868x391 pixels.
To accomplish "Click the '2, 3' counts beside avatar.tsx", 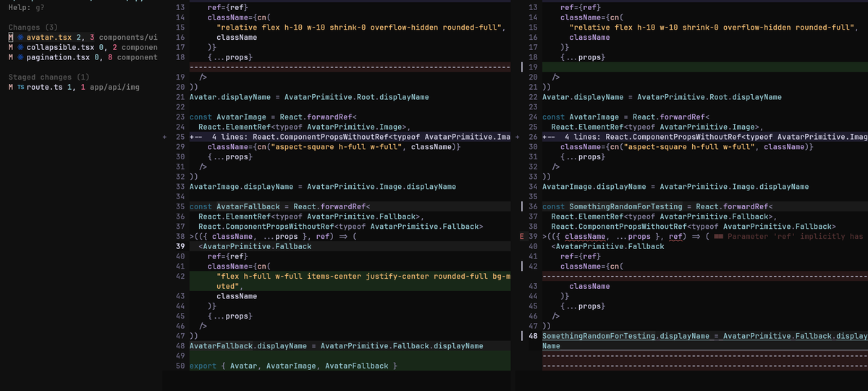I will point(85,37).
